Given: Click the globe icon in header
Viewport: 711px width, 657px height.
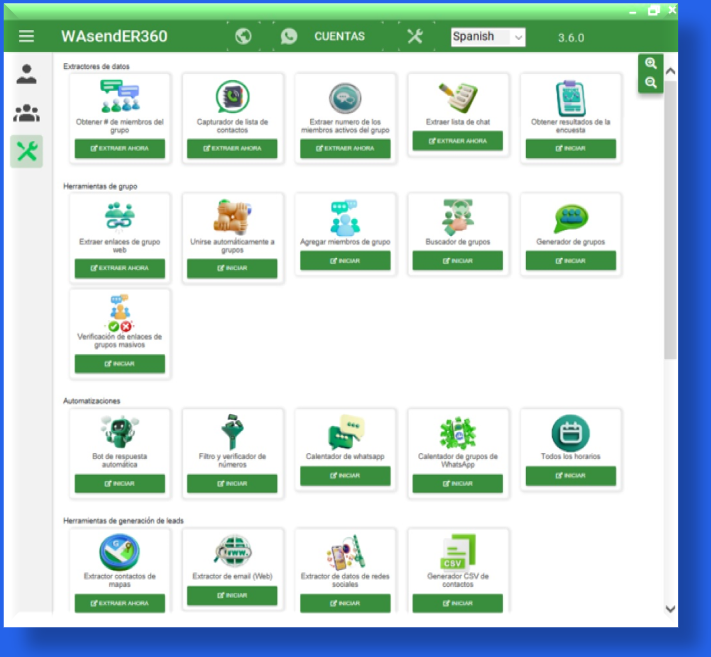Looking at the screenshot, I should tap(243, 36).
